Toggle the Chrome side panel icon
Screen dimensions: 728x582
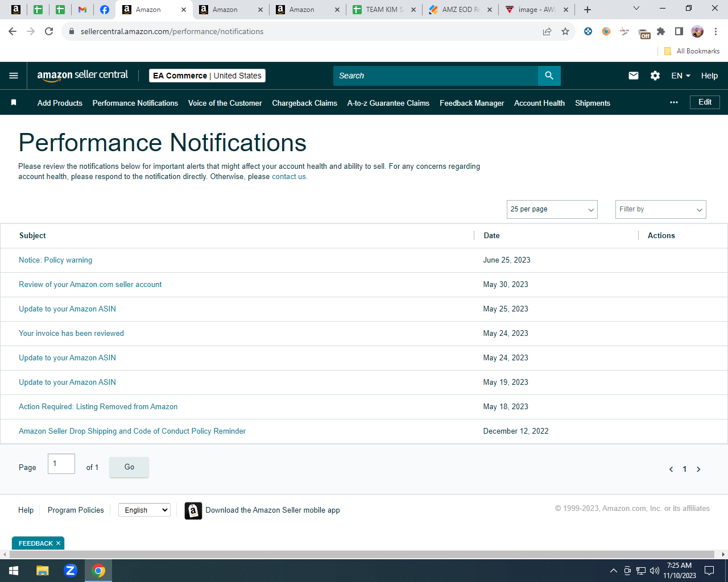679,31
